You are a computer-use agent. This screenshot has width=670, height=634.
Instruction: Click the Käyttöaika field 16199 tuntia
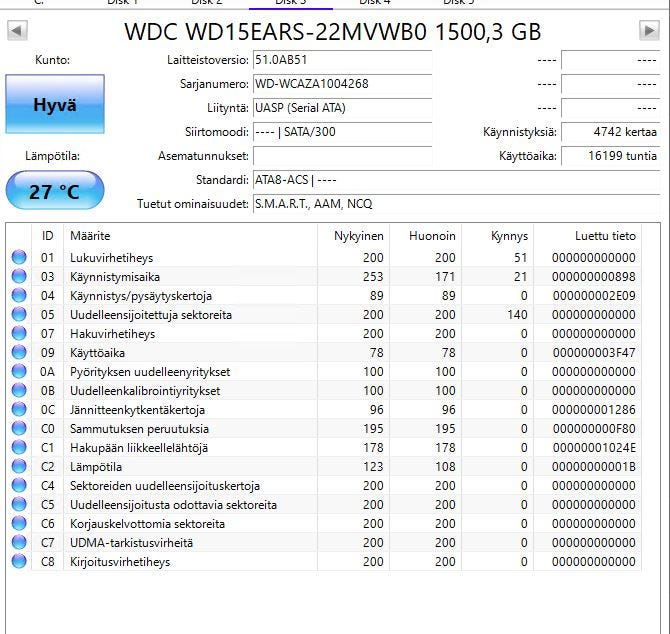pos(610,156)
